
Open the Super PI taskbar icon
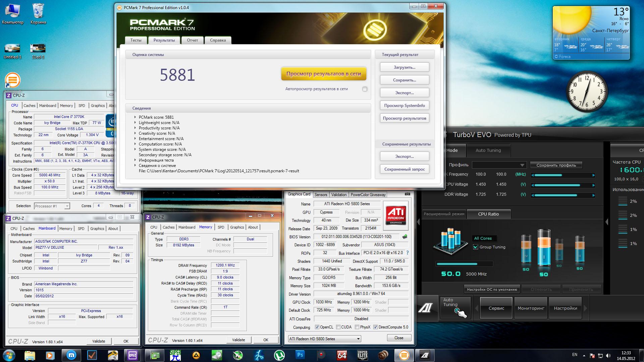tap(175, 355)
